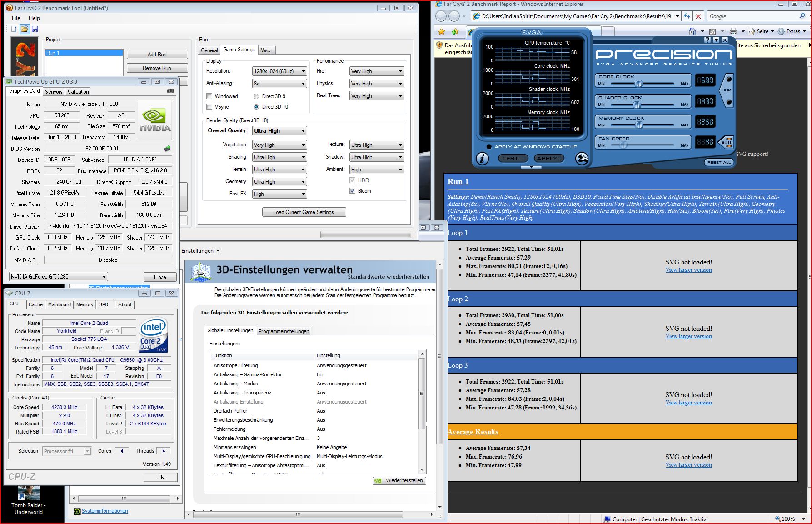Click the Core Clock slider handle
Image resolution: width=812 pixels, height=524 pixels.
click(x=639, y=84)
